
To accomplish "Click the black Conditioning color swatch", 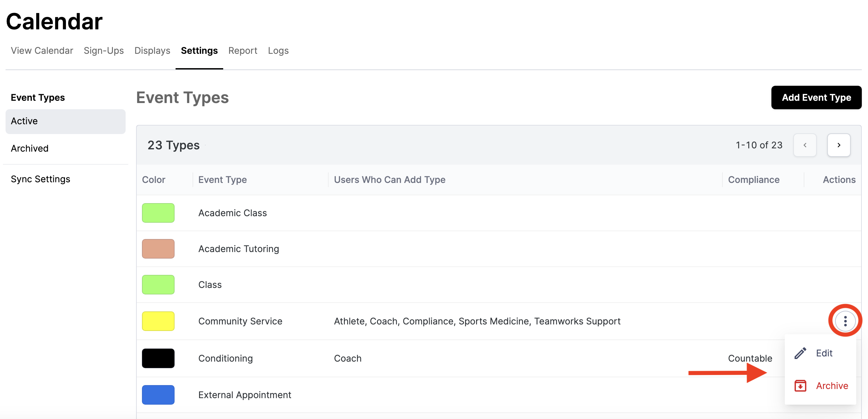I will 158,358.
